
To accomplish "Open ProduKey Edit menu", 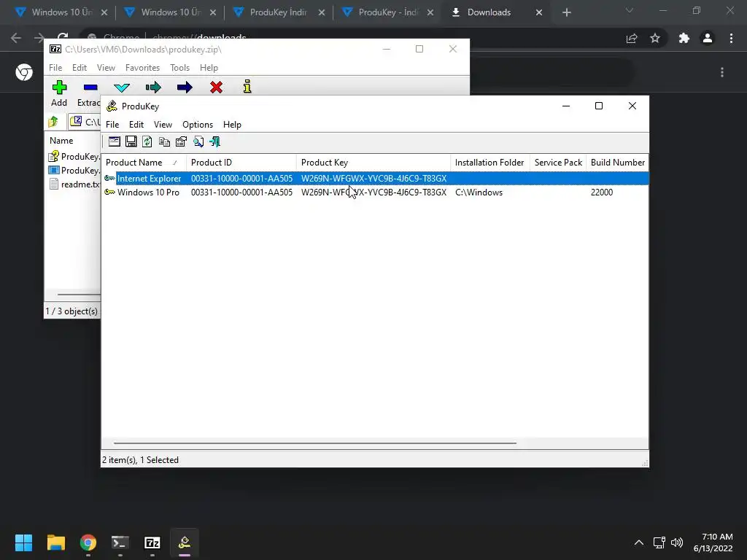I will point(136,124).
